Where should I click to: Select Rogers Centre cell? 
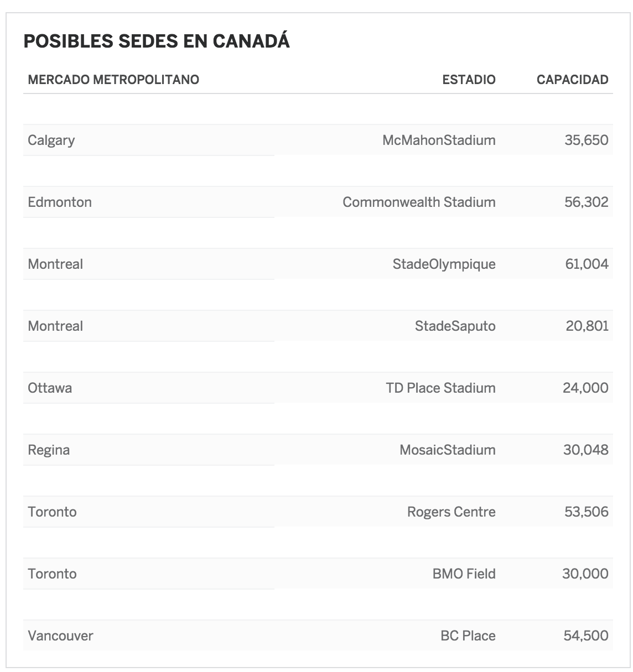pos(451,512)
